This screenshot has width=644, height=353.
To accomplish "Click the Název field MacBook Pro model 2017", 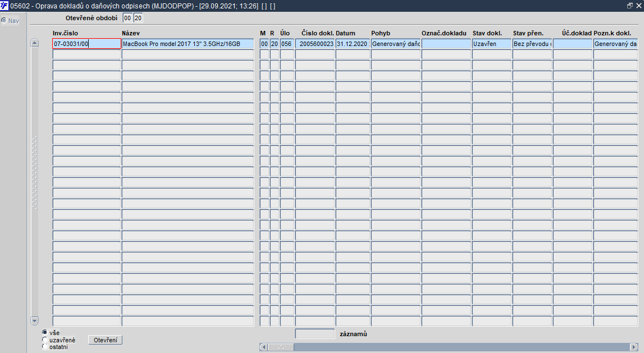I will click(188, 44).
